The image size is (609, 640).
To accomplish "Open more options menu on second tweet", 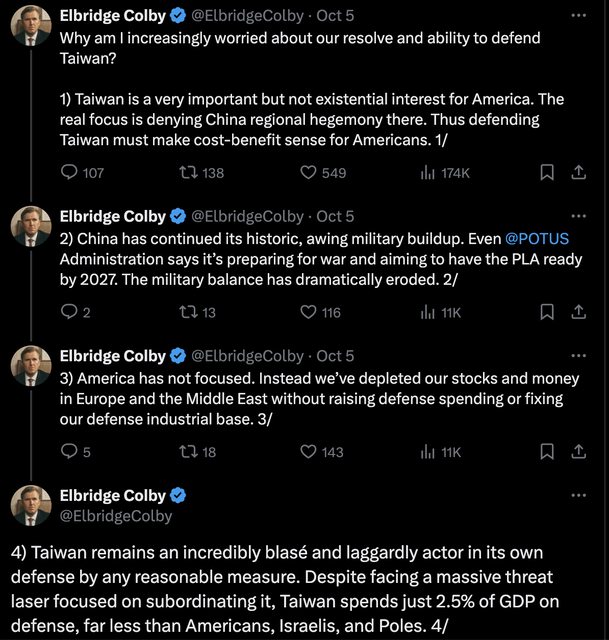I will pos(578,216).
